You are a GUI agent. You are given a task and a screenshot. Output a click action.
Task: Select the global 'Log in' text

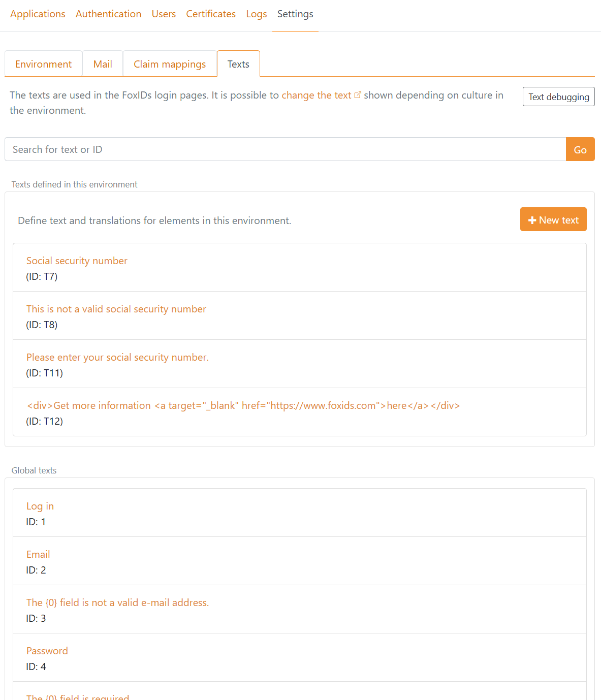point(40,506)
